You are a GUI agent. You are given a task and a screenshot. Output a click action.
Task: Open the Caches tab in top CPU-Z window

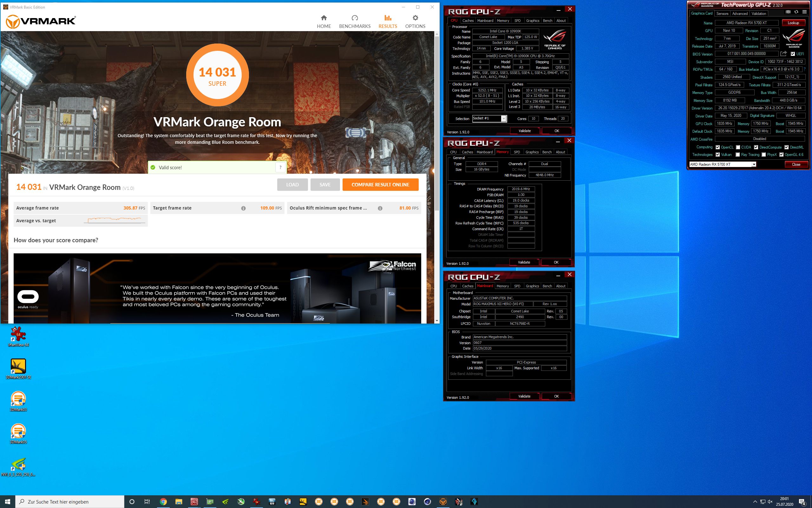[468, 21]
